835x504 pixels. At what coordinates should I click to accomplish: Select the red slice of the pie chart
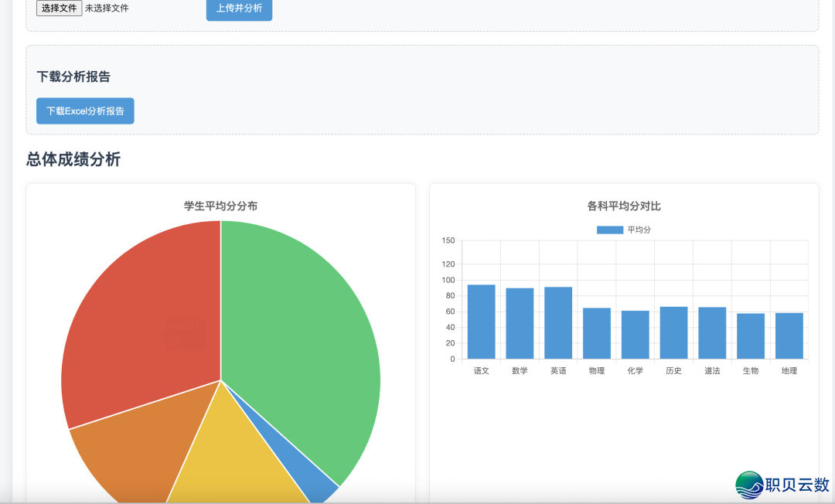pos(147,309)
